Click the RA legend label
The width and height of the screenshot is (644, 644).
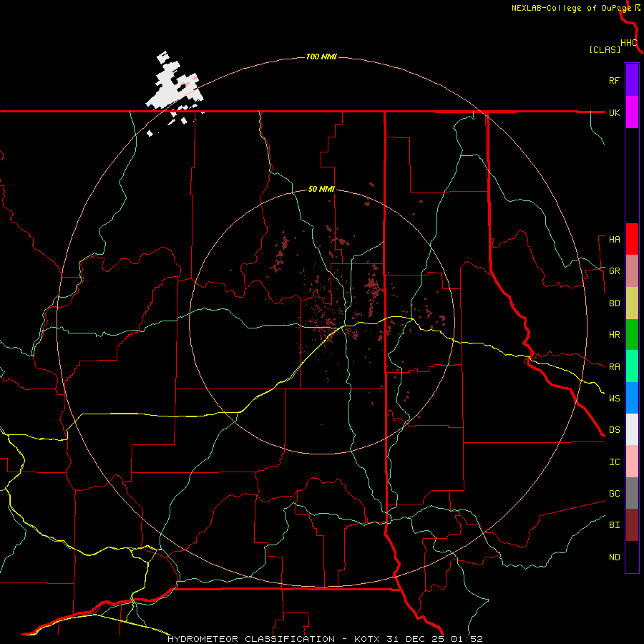click(615, 367)
